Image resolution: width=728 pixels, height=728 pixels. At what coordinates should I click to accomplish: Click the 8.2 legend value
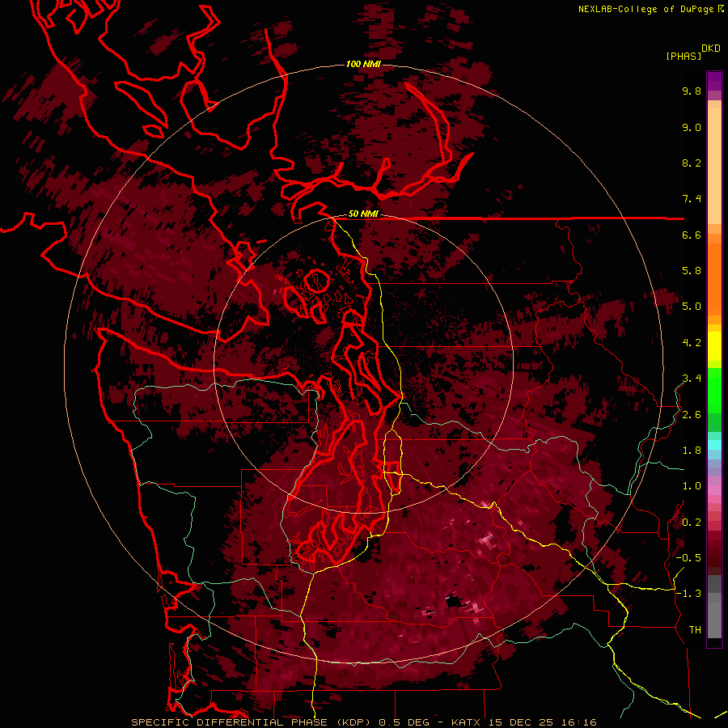692,163
